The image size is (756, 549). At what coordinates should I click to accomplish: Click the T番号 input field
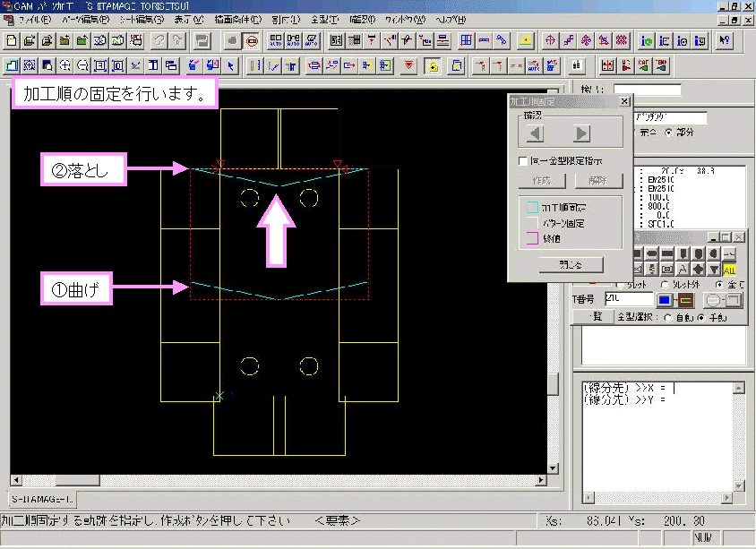[630, 299]
